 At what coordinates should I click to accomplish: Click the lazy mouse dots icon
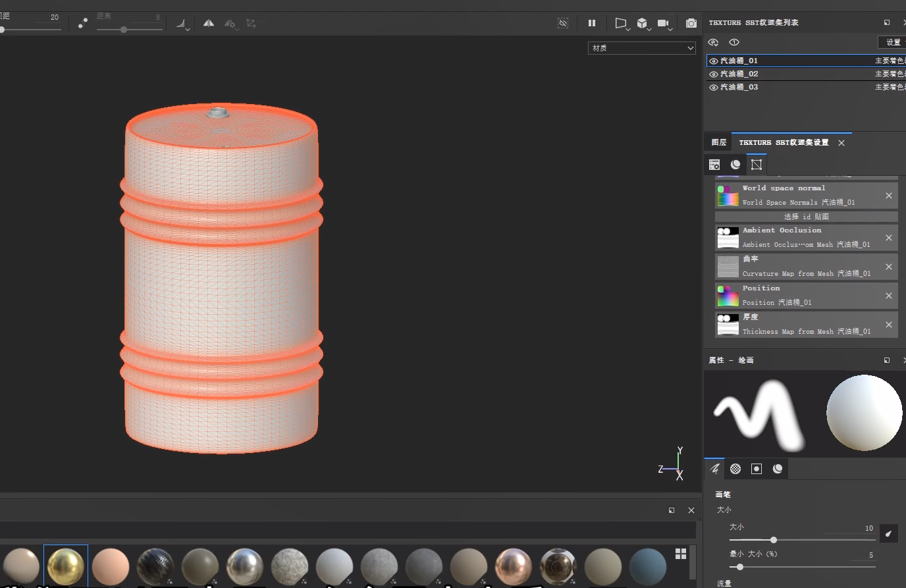click(82, 23)
